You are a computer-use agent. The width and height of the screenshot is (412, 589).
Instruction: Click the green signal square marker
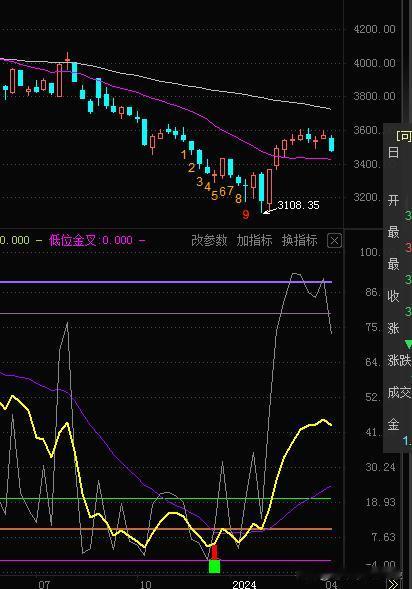tap(214, 566)
